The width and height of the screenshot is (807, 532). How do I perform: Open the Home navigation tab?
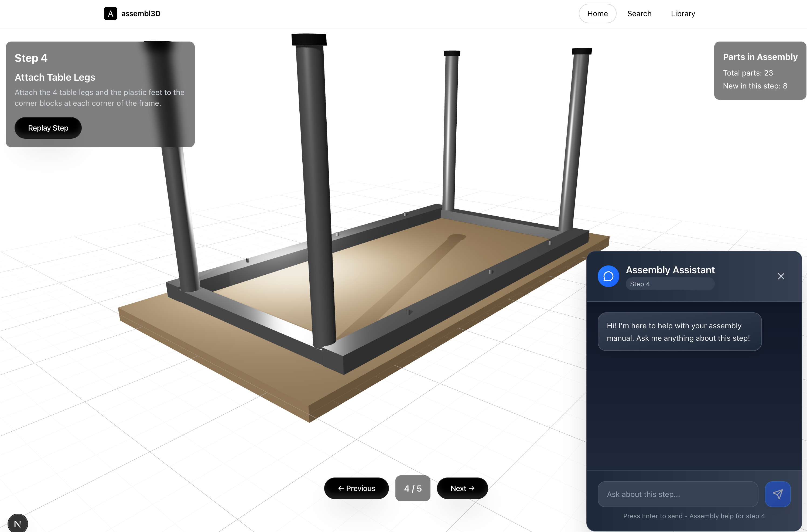point(597,13)
